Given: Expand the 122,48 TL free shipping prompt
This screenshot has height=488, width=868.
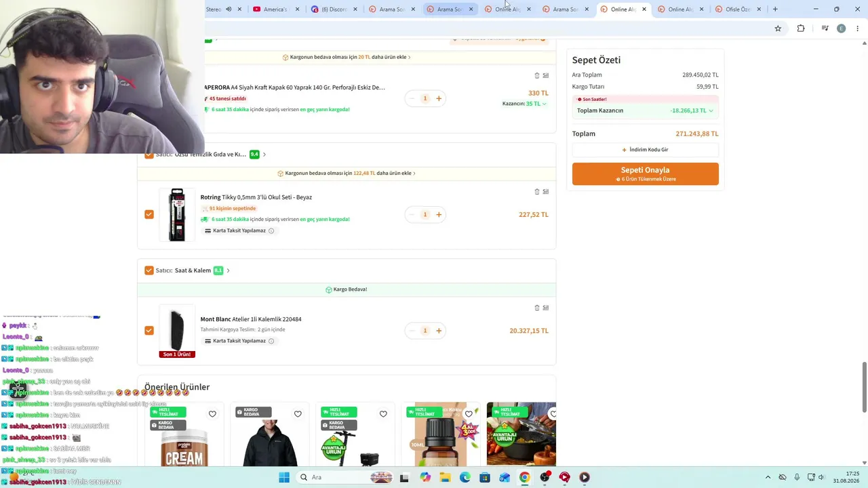Looking at the screenshot, I should 347,173.
